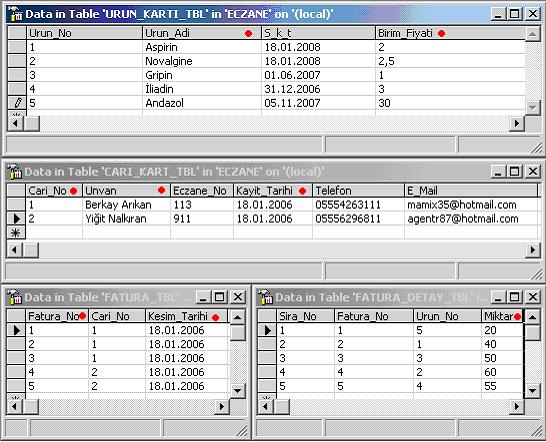Click the CARI_KART_TBL window title icon
Viewport: 546px width, 442px height.
[x=15, y=172]
